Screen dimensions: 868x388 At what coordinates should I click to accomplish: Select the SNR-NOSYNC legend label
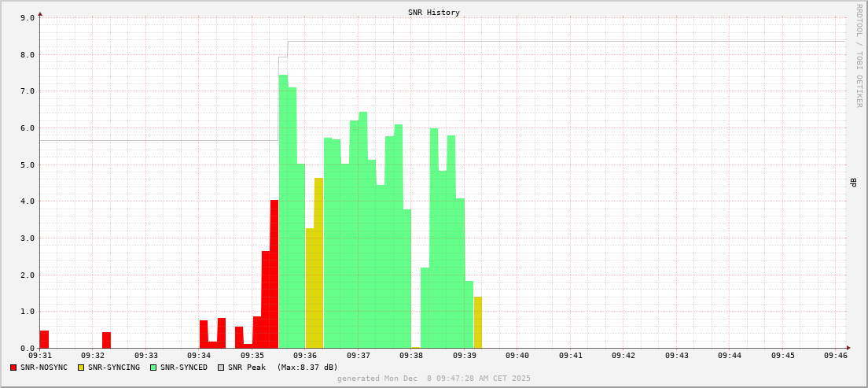click(x=44, y=368)
